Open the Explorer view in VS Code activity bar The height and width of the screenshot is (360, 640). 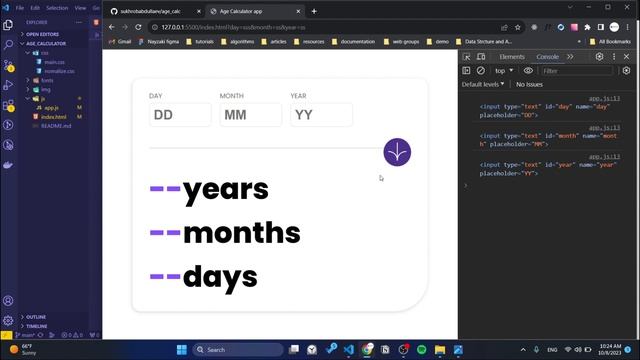tap(8, 25)
